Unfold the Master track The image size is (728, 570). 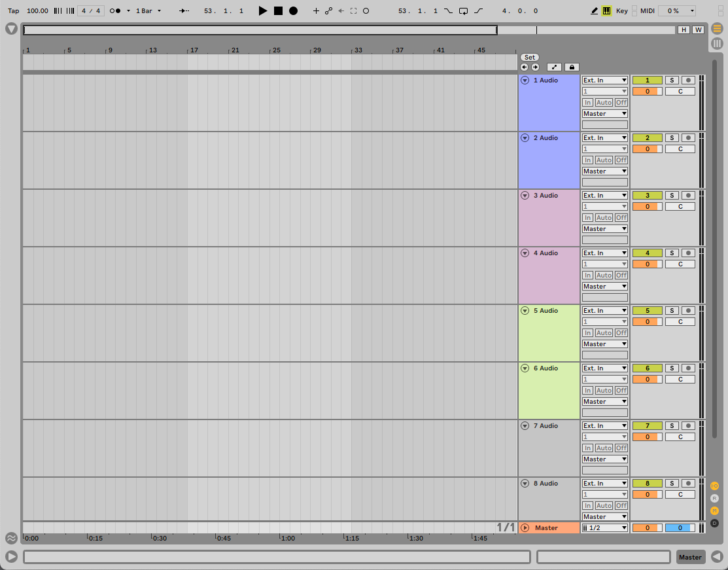(525, 527)
